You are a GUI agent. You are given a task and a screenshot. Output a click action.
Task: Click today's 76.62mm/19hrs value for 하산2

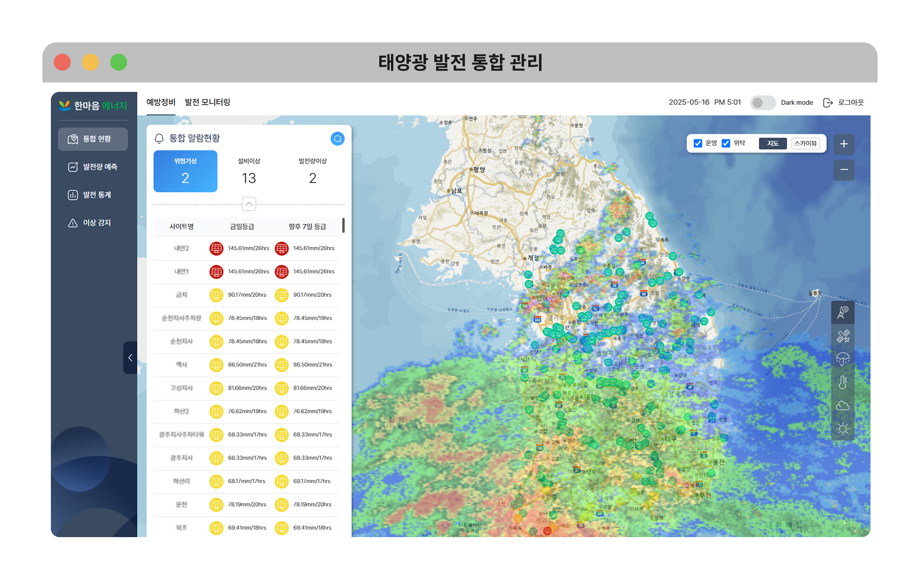(x=247, y=411)
